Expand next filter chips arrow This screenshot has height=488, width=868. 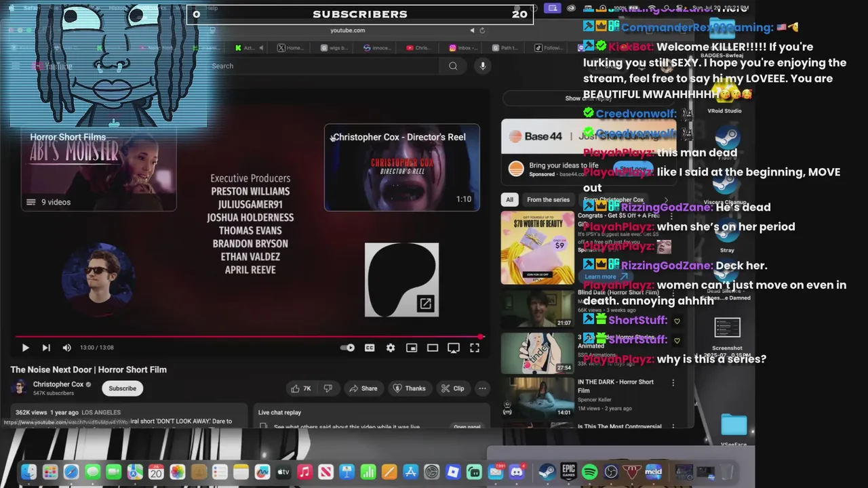click(665, 200)
